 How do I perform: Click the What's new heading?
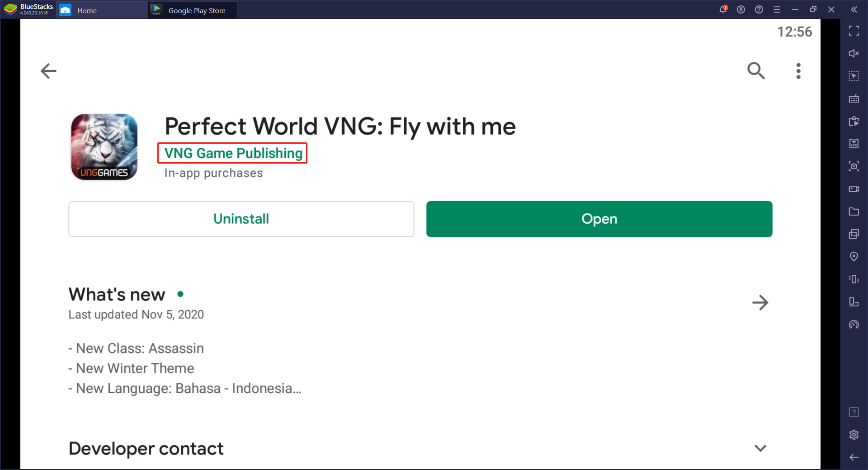tap(117, 295)
